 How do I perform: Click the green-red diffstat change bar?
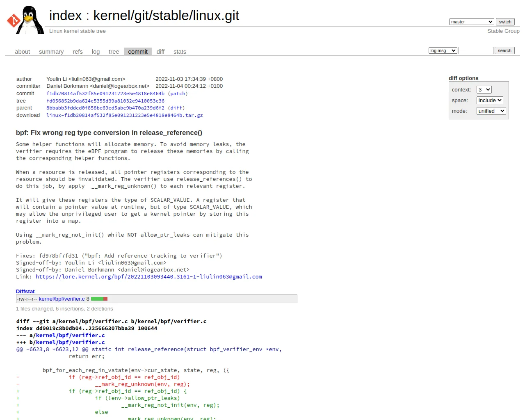pyautogui.click(x=99, y=299)
